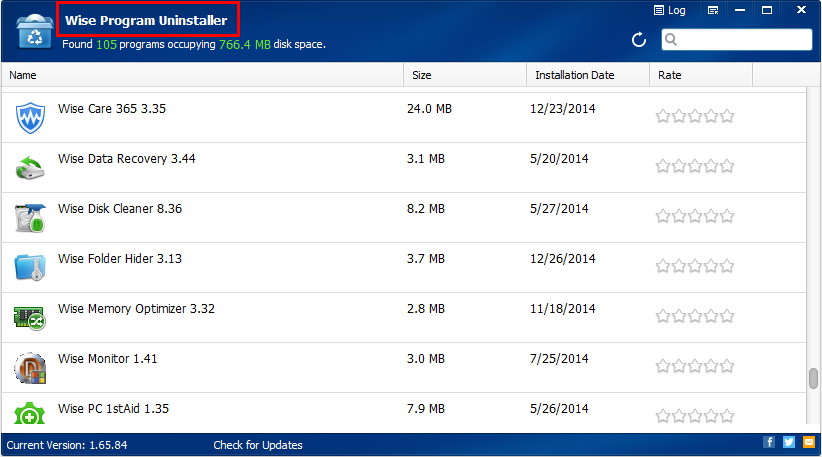Rate Wise Disk Cleaner three stars
822x457 pixels.
pos(695,216)
